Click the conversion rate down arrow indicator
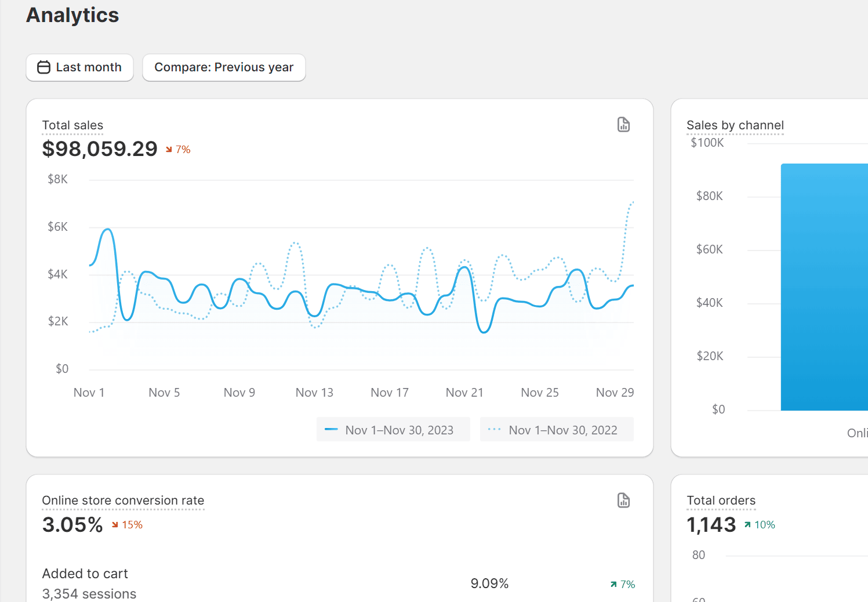Screen dimensions: 868x602 [115, 525]
